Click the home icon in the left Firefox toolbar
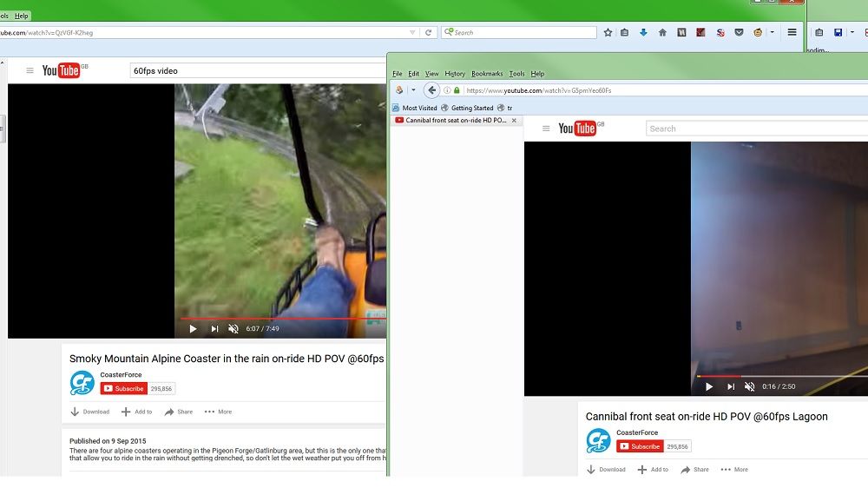Viewport: 868px width, 488px height. (x=662, y=33)
